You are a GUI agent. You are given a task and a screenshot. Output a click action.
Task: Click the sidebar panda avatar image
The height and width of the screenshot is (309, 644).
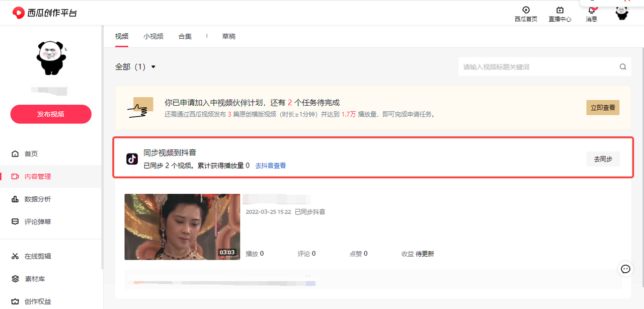(x=51, y=58)
